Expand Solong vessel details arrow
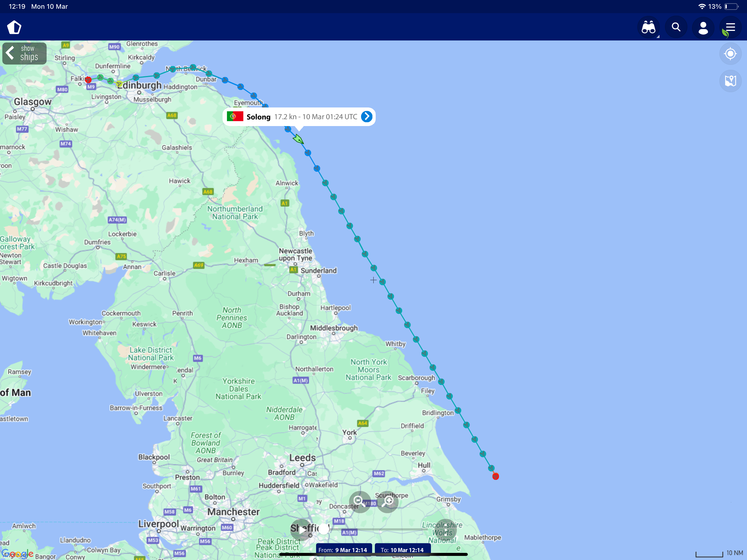Screen dimensions: 747x560 pos(367,116)
